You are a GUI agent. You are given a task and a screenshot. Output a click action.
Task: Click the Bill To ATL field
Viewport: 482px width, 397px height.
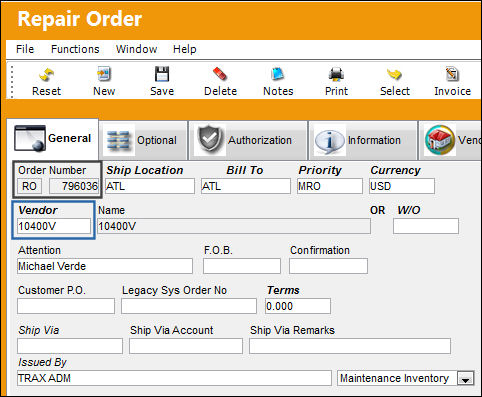click(x=246, y=186)
